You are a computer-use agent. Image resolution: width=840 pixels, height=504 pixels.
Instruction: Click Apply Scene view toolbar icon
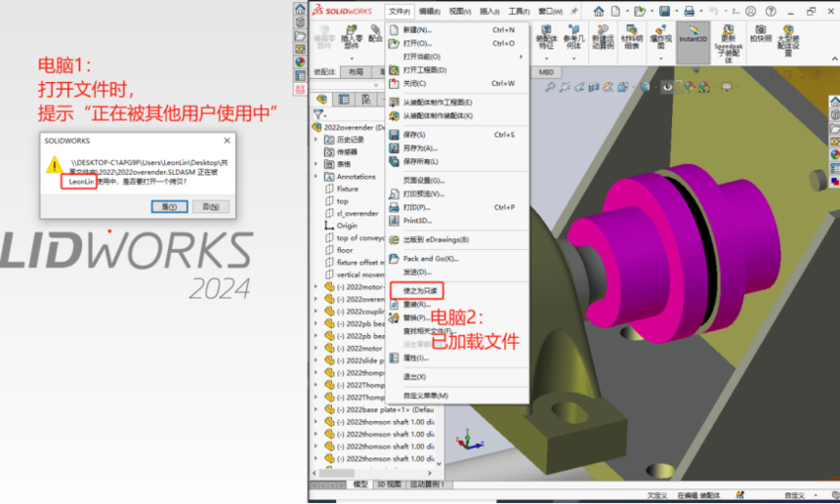[704, 87]
